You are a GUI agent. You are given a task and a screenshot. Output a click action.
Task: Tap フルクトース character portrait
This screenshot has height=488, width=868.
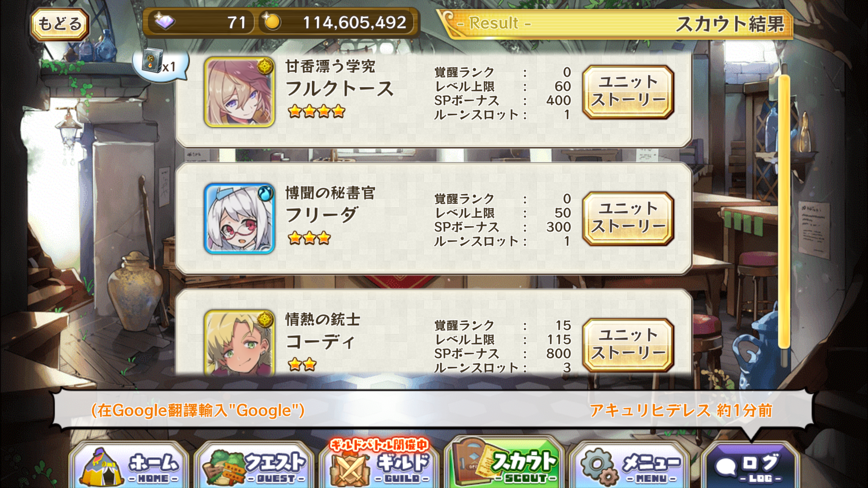[x=239, y=92]
